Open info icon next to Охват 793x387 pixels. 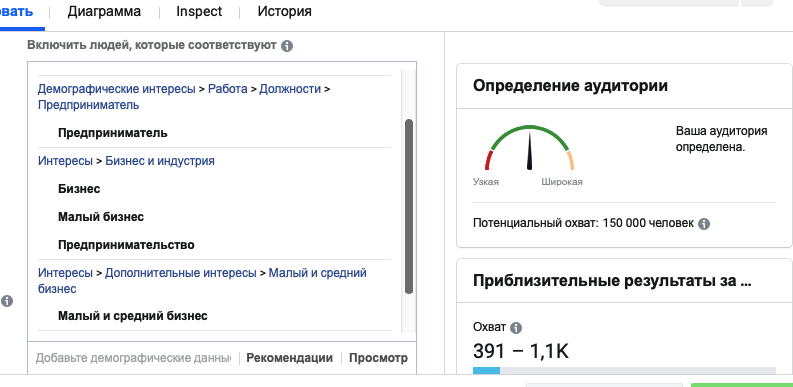click(x=515, y=328)
